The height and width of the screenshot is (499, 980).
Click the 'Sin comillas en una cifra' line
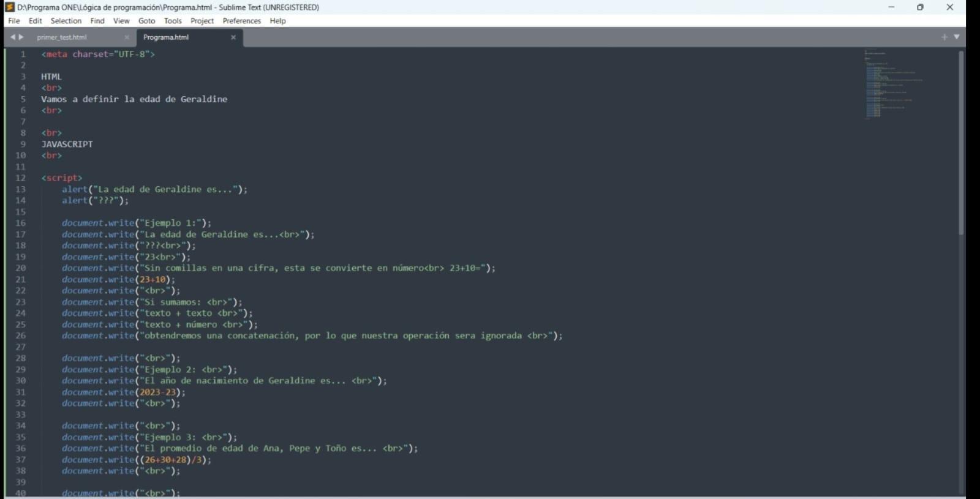coord(279,268)
